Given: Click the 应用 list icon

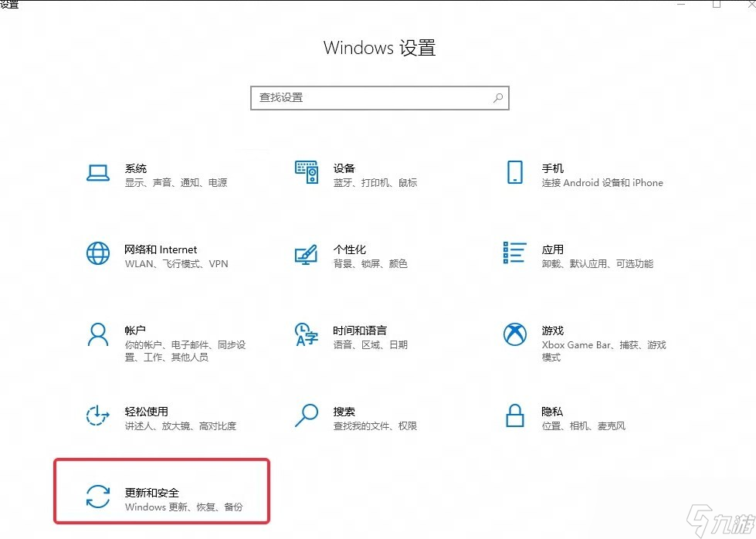Looking at the screenshot, I should [x=515, y=253].
